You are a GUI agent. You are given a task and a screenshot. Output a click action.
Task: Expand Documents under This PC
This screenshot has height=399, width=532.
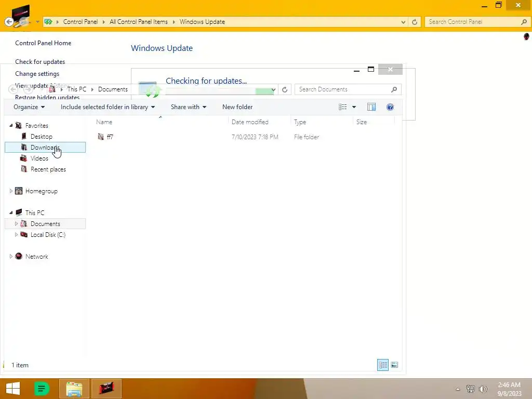tap(16, 223)
